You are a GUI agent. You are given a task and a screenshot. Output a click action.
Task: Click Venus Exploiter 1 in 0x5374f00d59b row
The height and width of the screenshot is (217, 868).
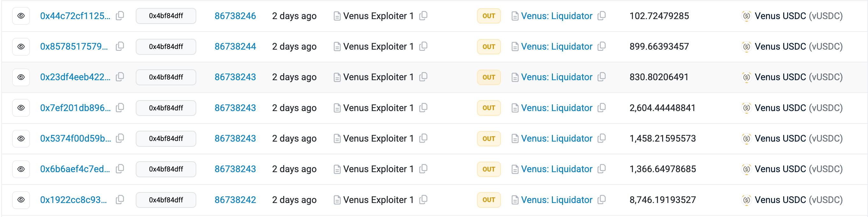click(x=378, y=138)
